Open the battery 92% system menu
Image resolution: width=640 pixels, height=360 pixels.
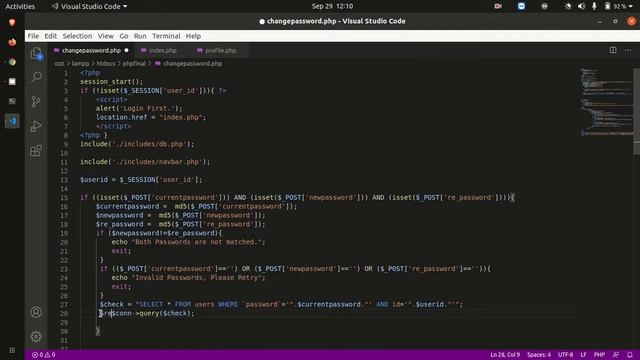coord(618,6)
